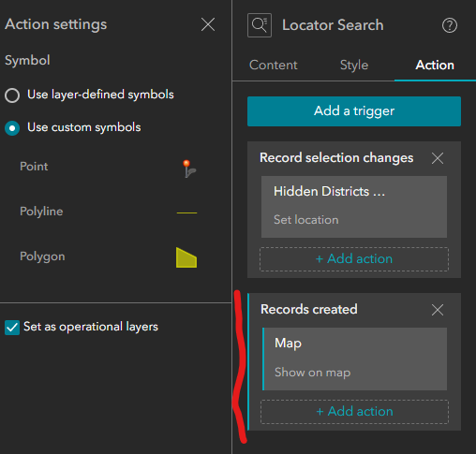This screenshot has height=454, width=476.
Task: Uncheck Set as operational layers
Action: 12,328
